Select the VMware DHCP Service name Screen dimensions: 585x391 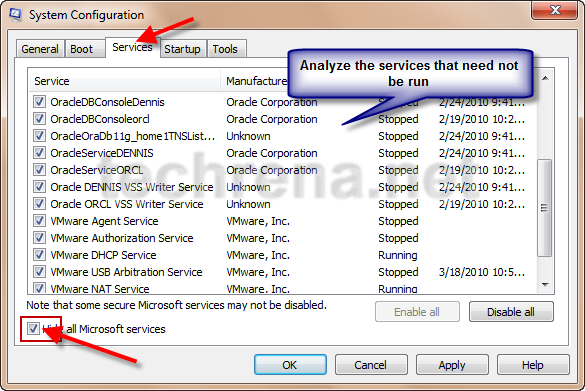point(103,255)
